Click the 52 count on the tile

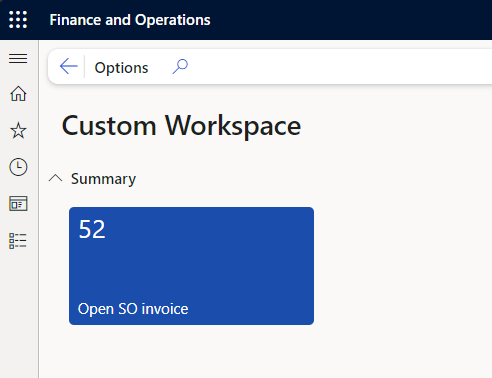tap(92, 229)
